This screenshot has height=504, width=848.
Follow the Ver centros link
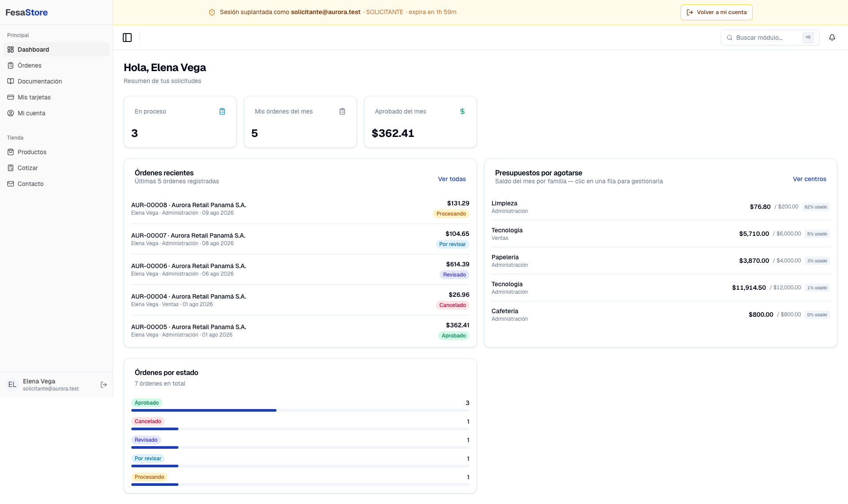click(x=809, y=179)
